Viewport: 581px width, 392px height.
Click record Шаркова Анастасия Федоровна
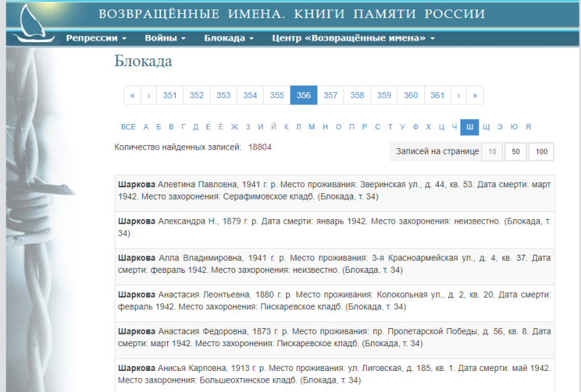coord(335,340)
